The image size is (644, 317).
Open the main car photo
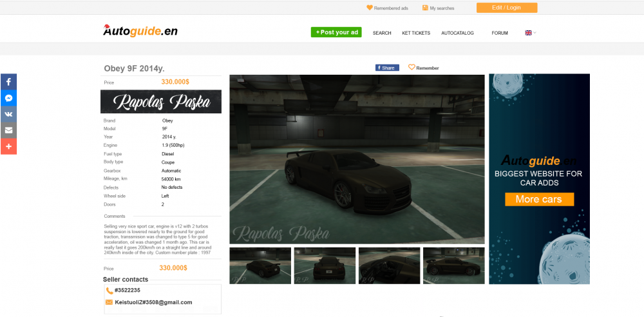[x=357, y=159]
